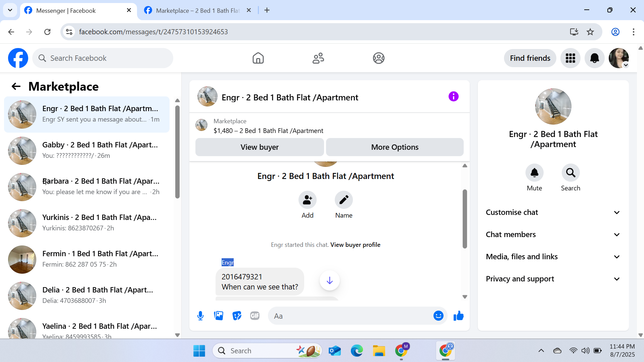Click the chat messages scrollbar thumb
Viewport: 644px width, 362px height.
click(x=465, y=219)
